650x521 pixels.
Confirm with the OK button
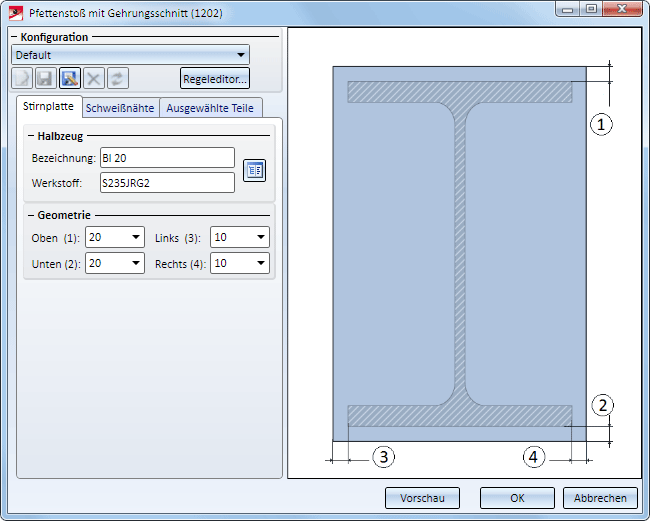click(517, 498)
